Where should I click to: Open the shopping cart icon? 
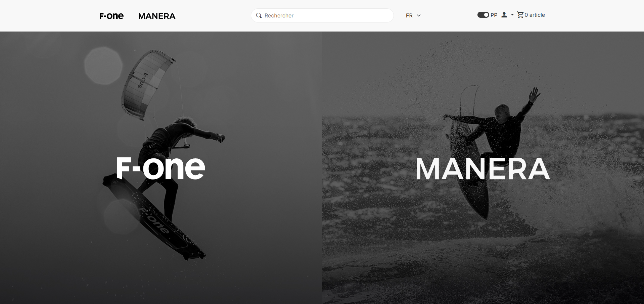pyautogui.click(x=520, y=15)
